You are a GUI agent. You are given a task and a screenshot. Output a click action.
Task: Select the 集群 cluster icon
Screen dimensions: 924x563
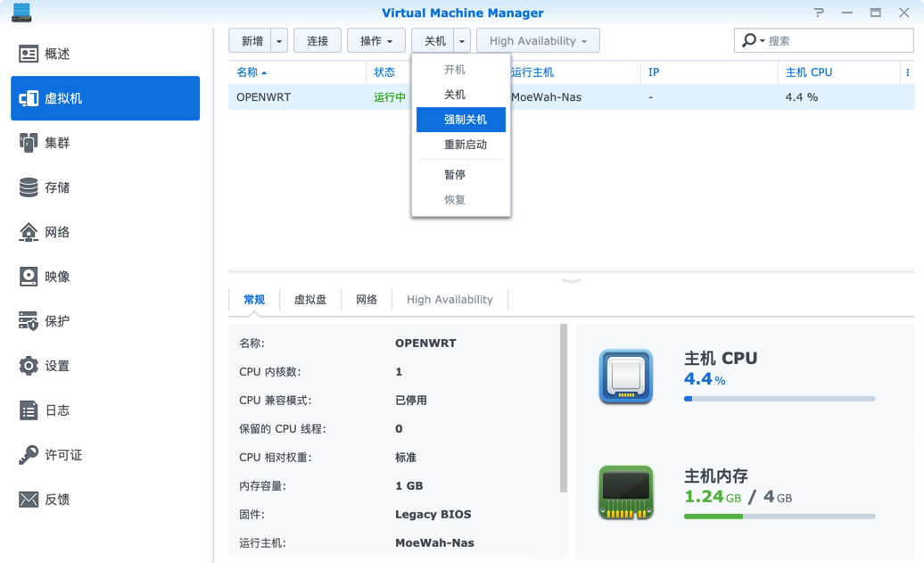[x=29, y=143]
